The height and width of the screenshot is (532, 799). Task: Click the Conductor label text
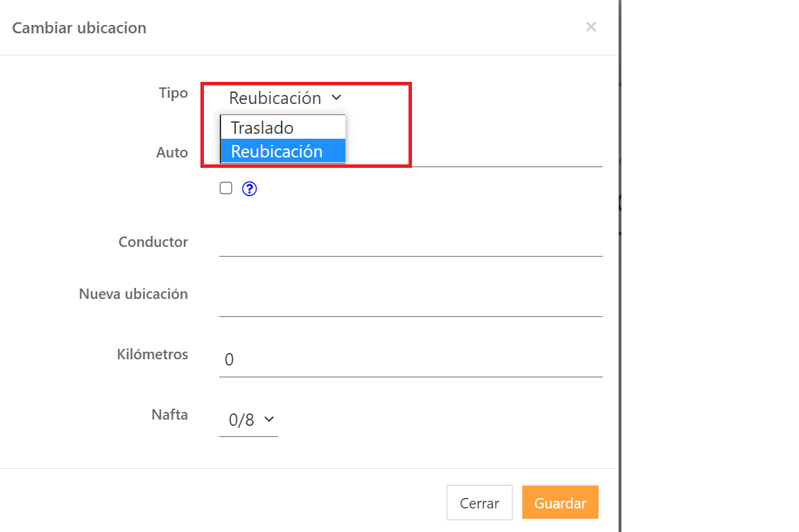[x=153, y=242]
